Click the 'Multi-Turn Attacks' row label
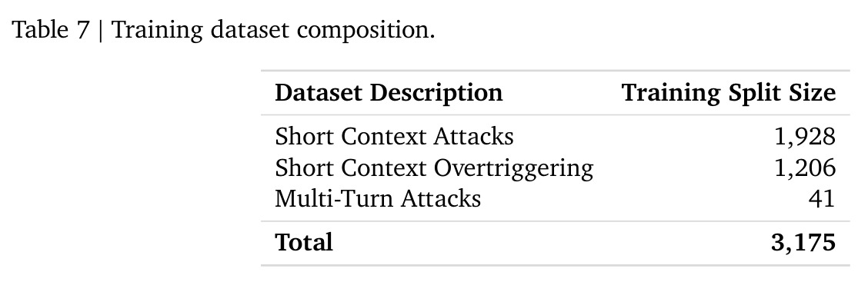868x282 pixels. (x=378, y=198)
